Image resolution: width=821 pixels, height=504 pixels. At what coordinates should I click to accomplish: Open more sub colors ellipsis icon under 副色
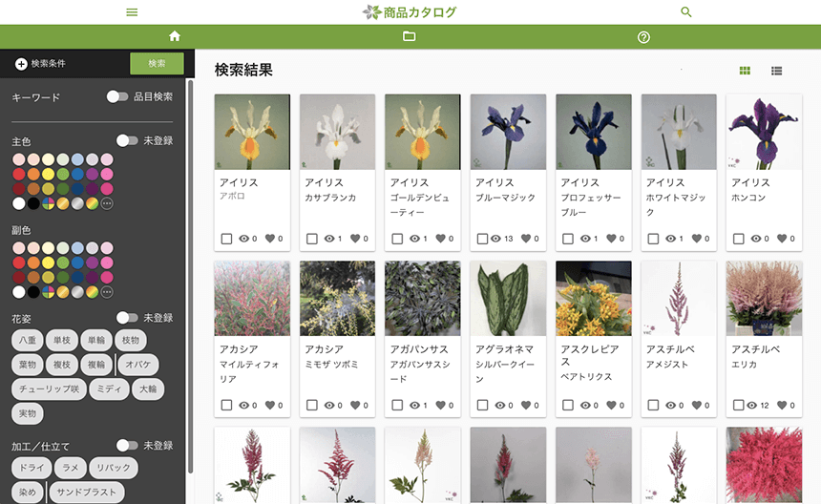[x=107, y=292]
